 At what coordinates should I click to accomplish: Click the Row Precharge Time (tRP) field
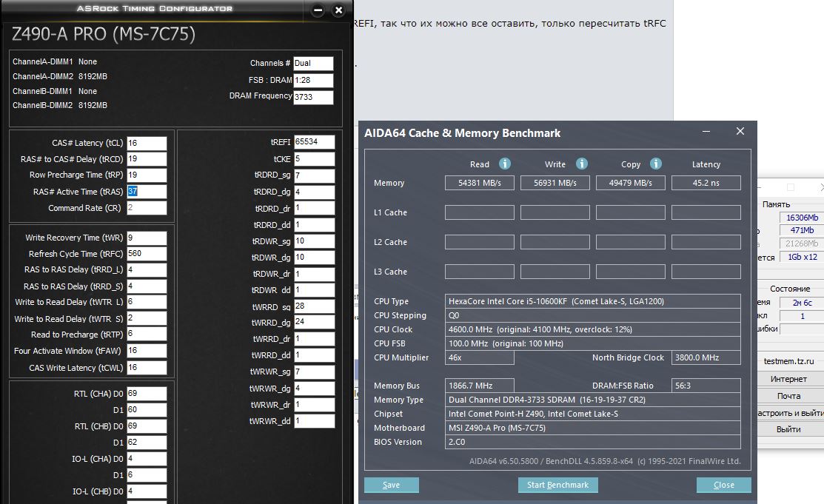147,175
